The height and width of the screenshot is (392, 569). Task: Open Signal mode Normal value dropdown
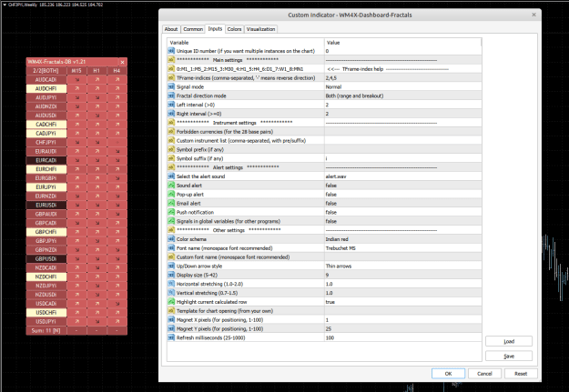(x=402, y=86)
